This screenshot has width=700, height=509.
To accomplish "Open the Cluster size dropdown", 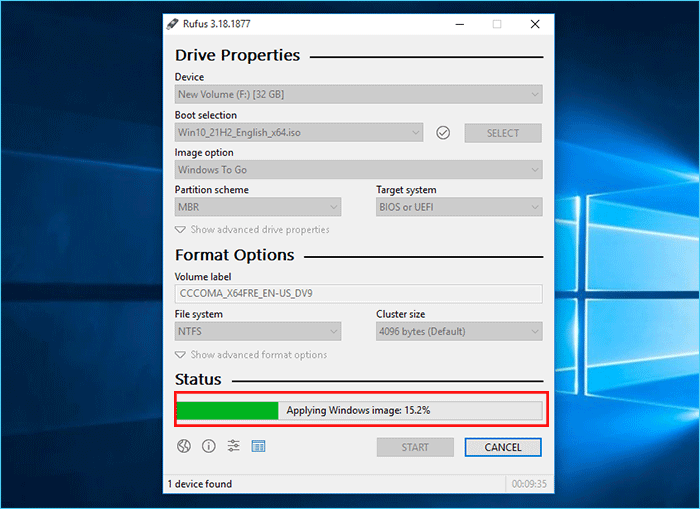I will click(x=459, y=331).
